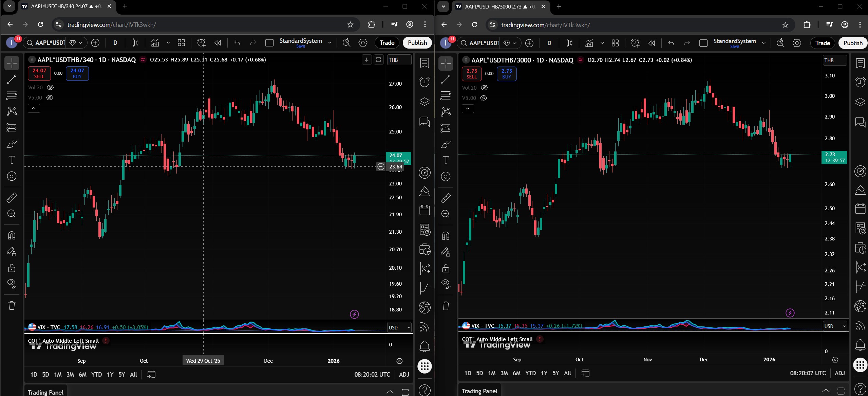Viewport: 868px width, 396px height.
Task: Expand StandardSystem layout dropdown in left window
Action: [329, 43]
